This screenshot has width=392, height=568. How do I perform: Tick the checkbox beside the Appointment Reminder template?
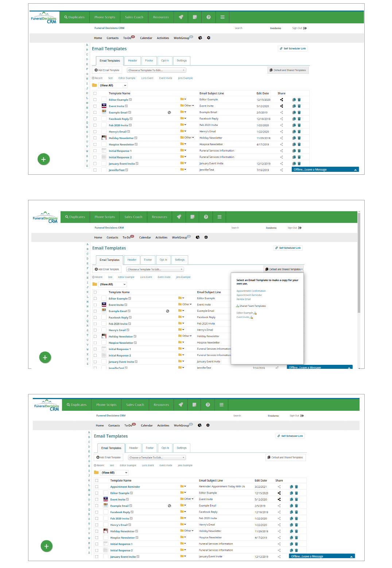[x=97, y=487]
